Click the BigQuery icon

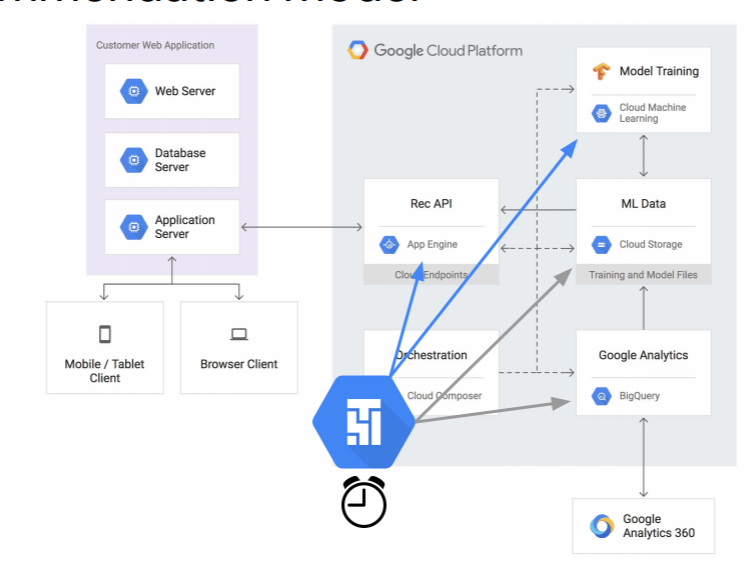[x=601, y=396]
